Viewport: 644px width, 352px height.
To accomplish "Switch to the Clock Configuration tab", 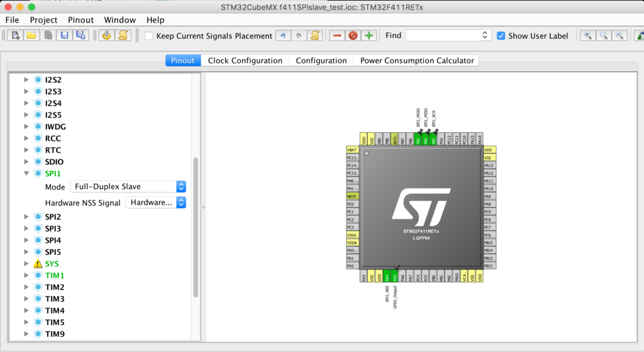I will [x=245, y=60].
